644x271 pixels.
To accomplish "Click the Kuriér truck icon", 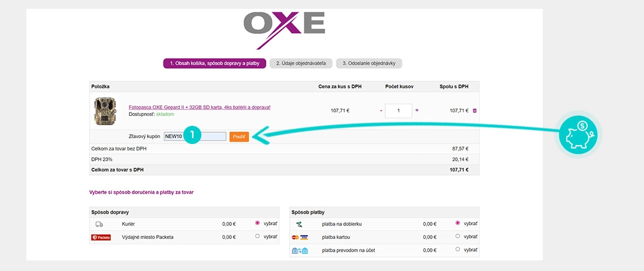I will point(100,224).
